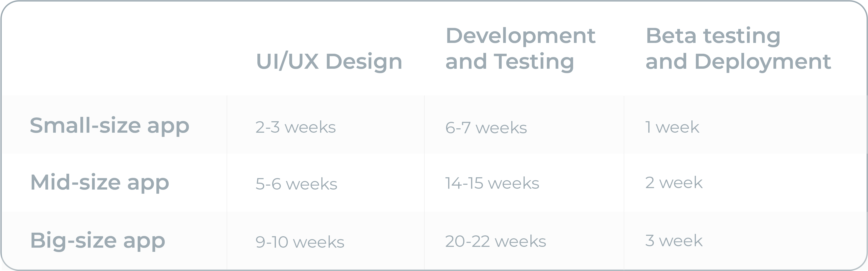
Task: Select the Small-size app row label
Action: (110, 126)
